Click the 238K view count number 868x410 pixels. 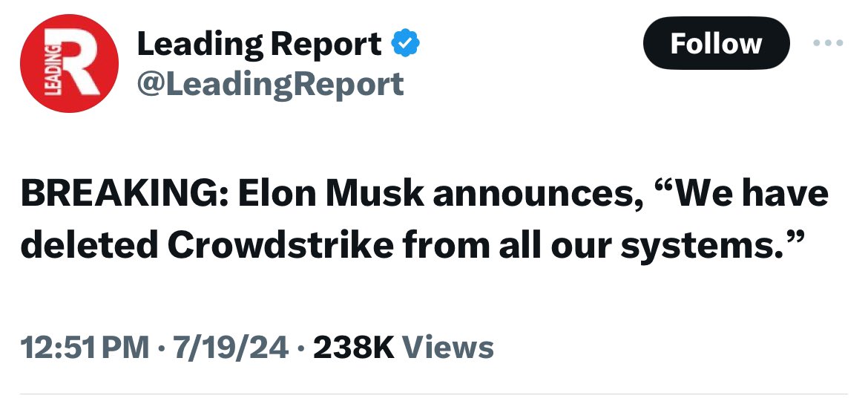(353, 347)
